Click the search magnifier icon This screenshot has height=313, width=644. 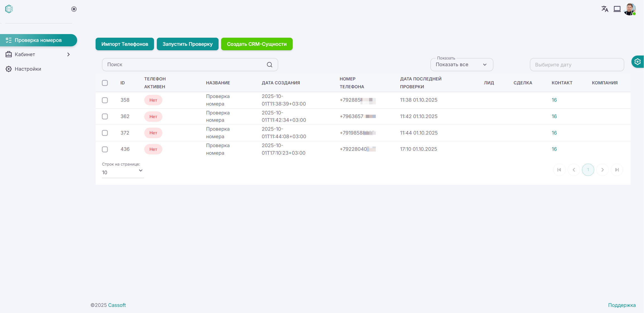269,64
